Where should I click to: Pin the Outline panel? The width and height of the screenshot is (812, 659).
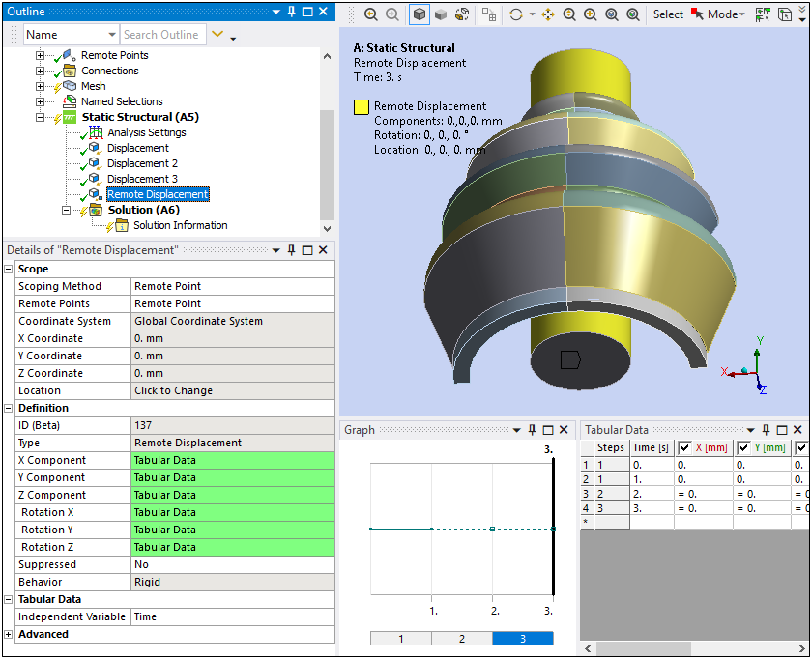292,12
